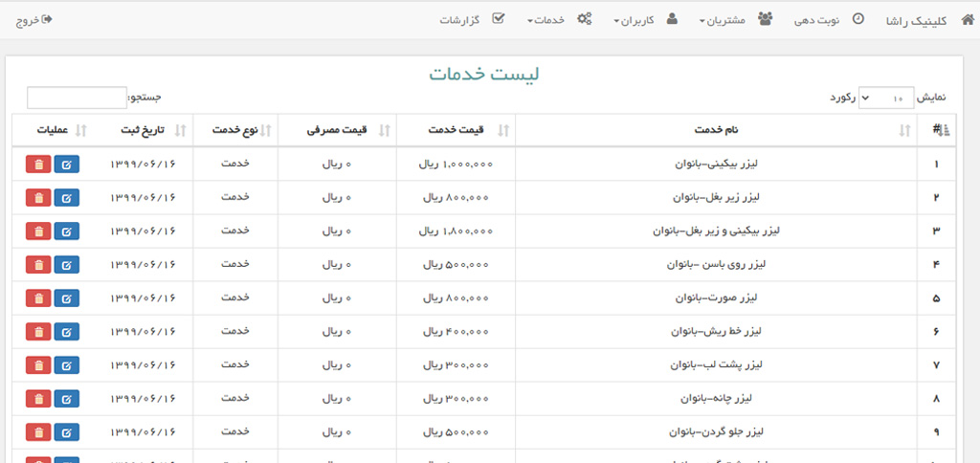
Task: Delete the لیزر جلو گردن-بانوان row
Action: point(38,431)
